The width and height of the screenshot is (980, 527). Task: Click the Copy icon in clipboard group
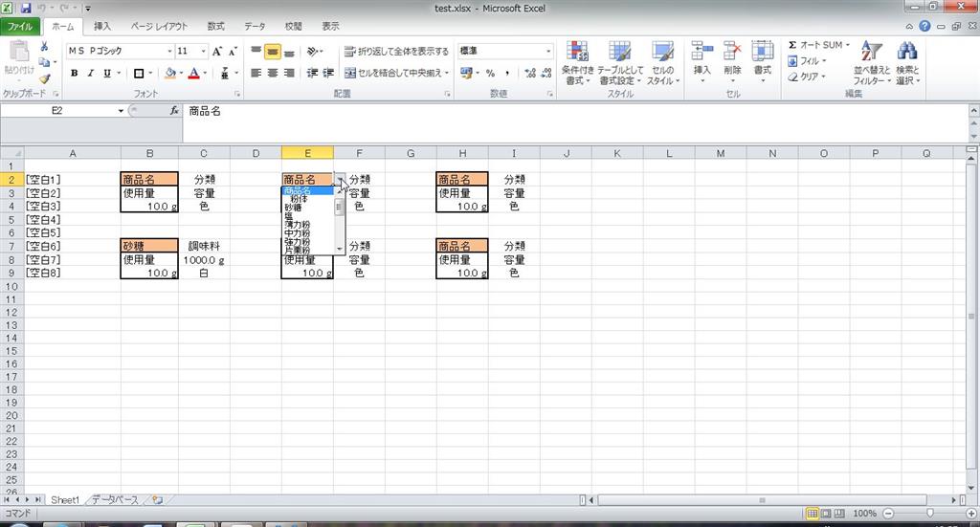pos(44,62)
